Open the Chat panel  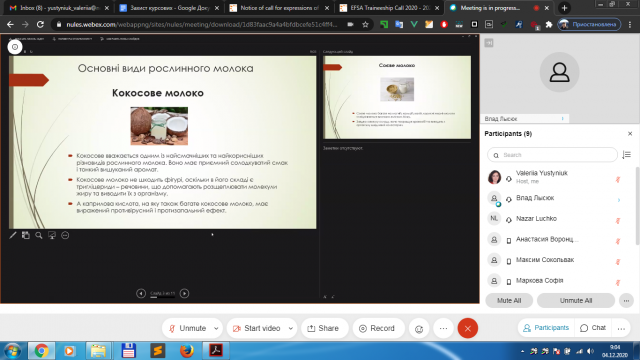pos(593,328)
